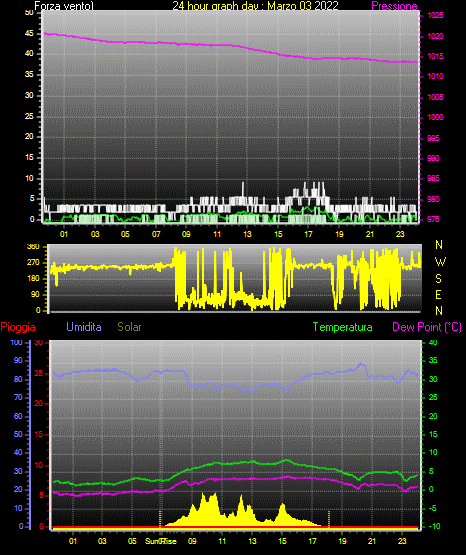Click rain axis value 10 in red
This screenshot has width=466, height=555.
pyautogui.click(x=39, y=465)
